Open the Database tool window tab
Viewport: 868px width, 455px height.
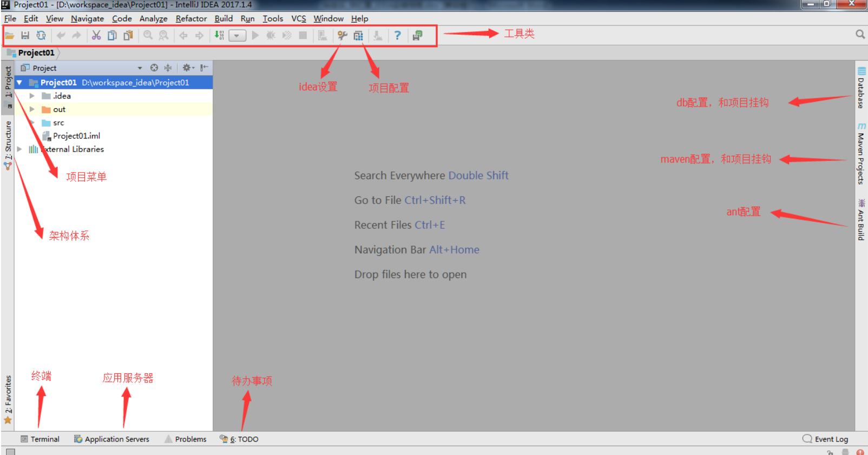coord(861,87)
